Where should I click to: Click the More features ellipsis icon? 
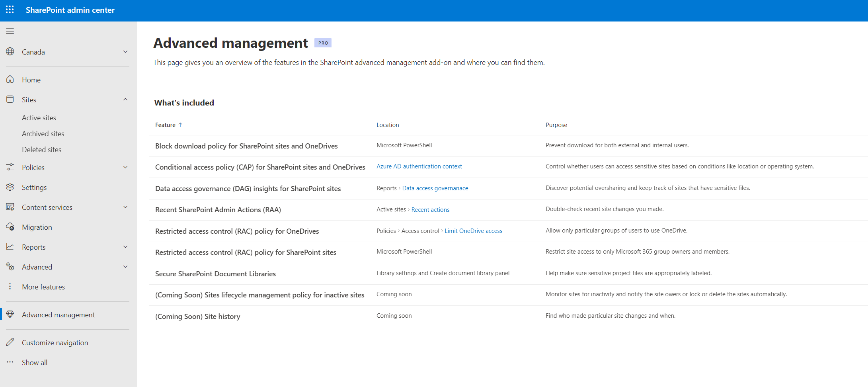point(10,286)
